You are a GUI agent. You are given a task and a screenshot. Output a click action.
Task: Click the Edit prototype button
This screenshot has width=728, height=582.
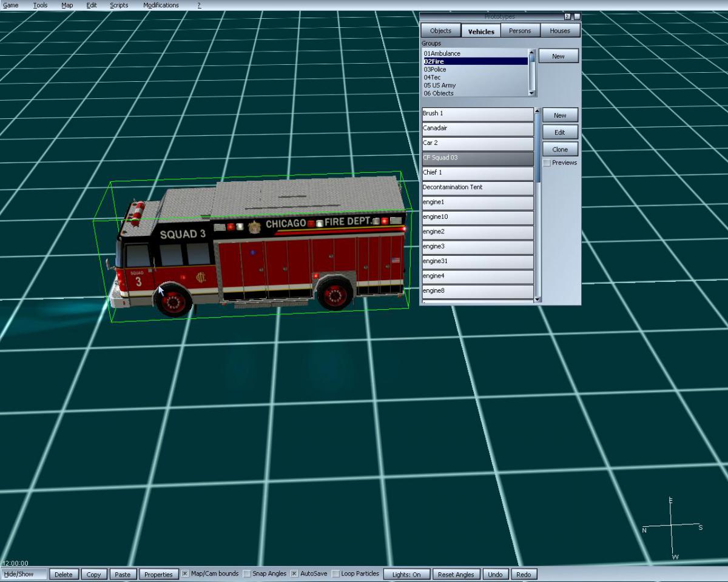(560, 132)
